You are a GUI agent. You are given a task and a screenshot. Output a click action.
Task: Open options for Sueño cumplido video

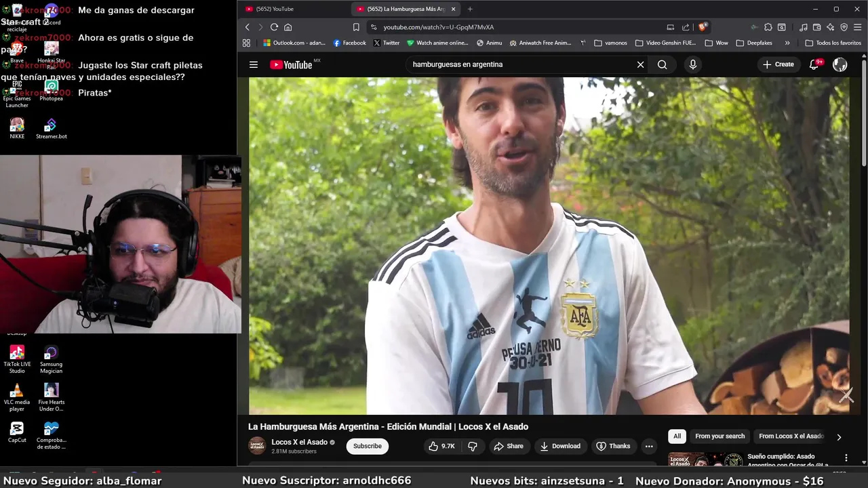point(846,457)
